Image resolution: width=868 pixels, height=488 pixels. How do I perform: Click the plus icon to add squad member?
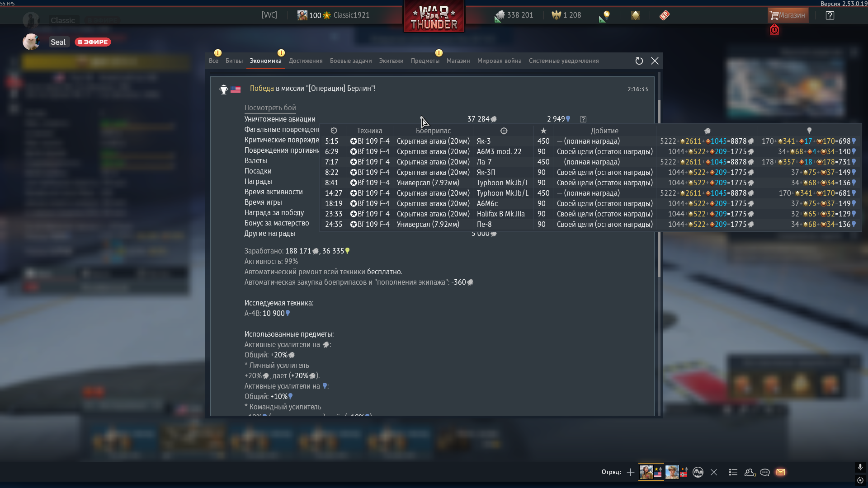pos(631,472)
